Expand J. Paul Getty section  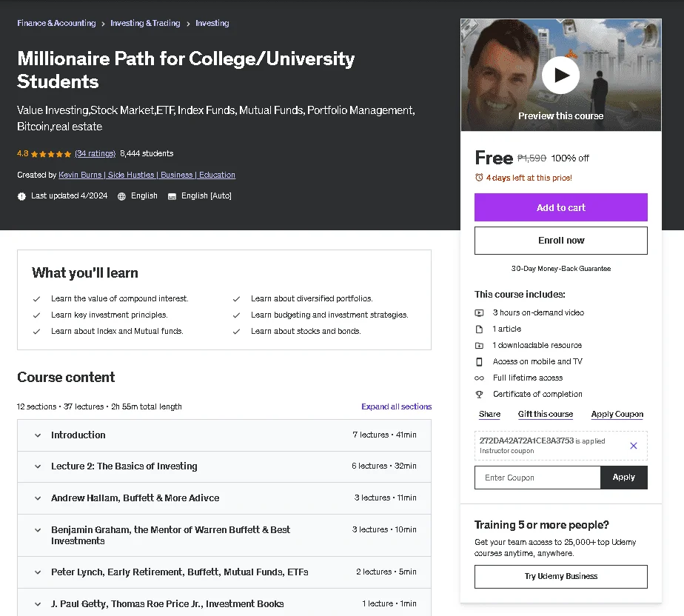pyautogui.click(x=224, y=603)
